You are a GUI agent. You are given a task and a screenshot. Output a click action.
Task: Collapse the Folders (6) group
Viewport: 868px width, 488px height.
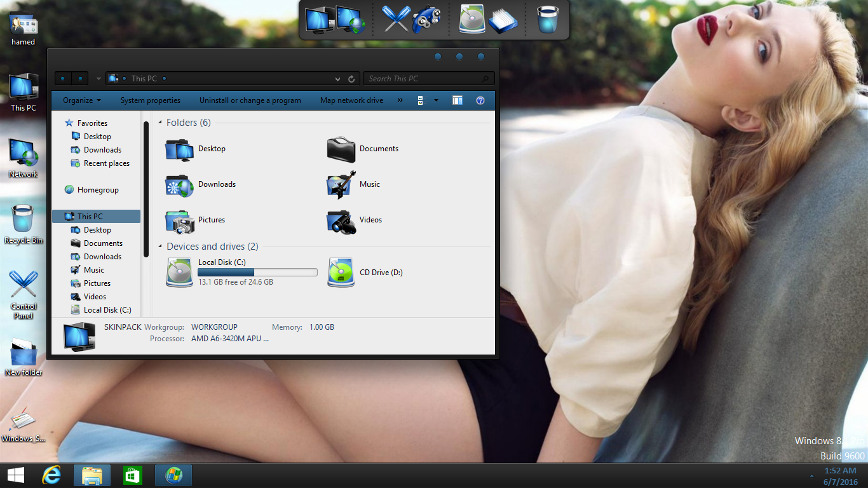coord(160,123)
